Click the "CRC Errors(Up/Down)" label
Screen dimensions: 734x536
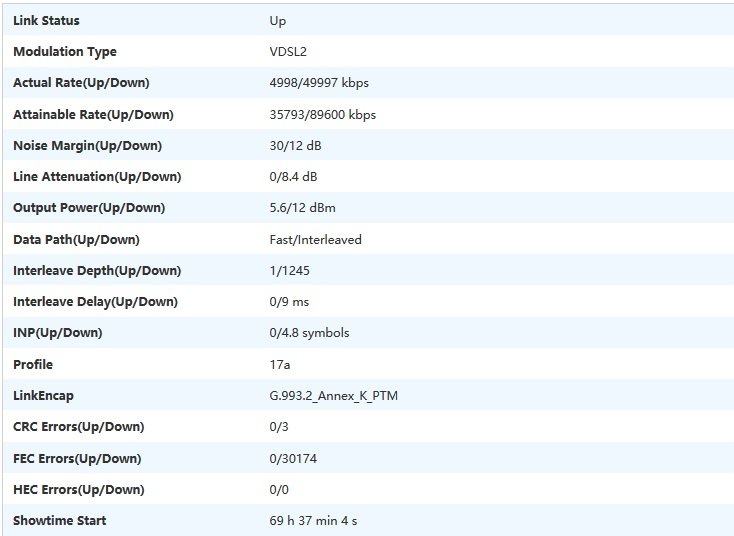click(79, 427)
